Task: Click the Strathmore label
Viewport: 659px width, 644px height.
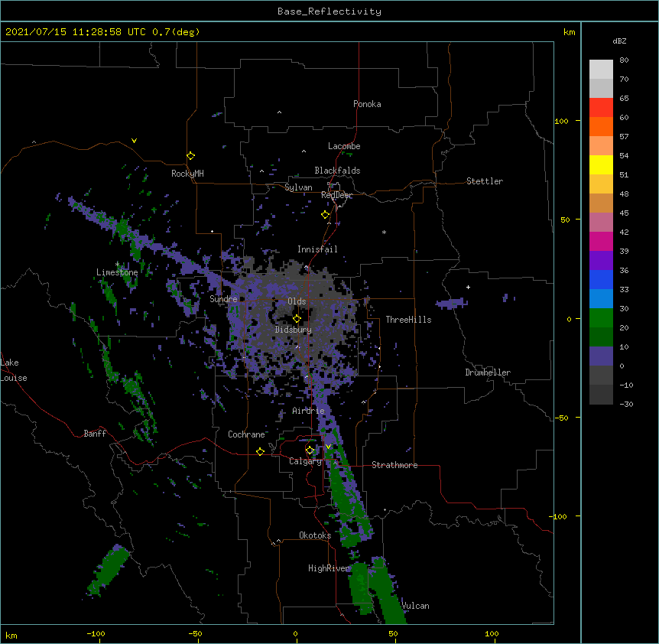Action: pyautogui.click(x=394, y=465)
